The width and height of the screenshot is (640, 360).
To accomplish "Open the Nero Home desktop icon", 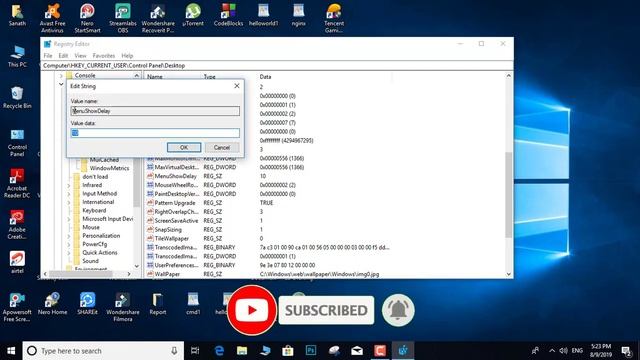I will 52,304.
